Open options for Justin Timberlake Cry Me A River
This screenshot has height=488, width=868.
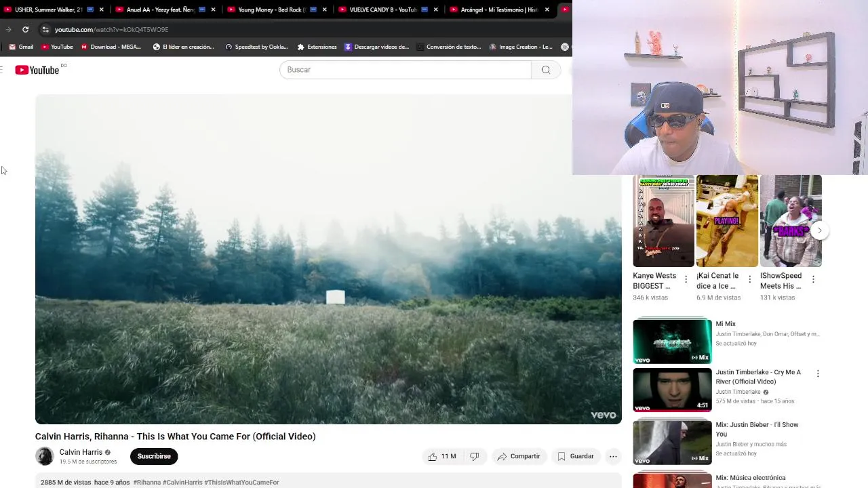coord(818,373)
